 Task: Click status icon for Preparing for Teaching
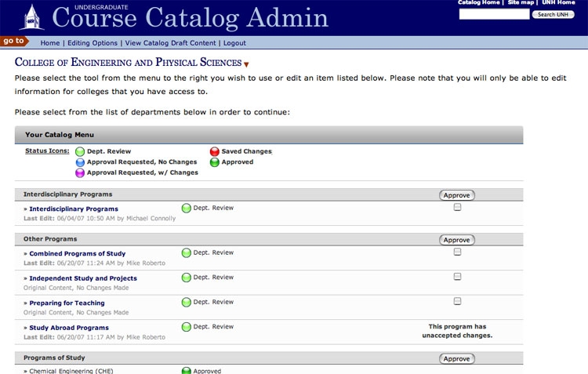coord(187,303)
